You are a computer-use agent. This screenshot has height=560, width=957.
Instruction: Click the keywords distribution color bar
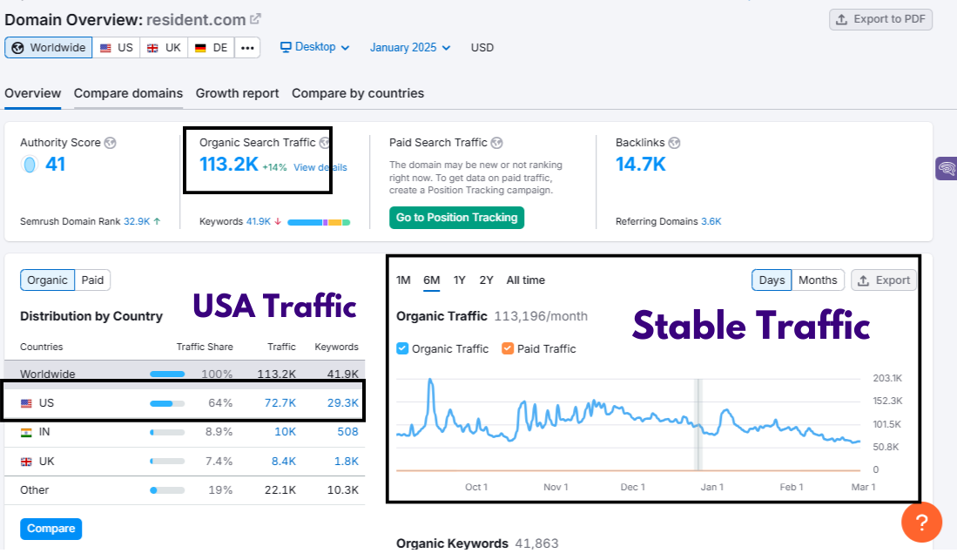[x=319, y=222]
